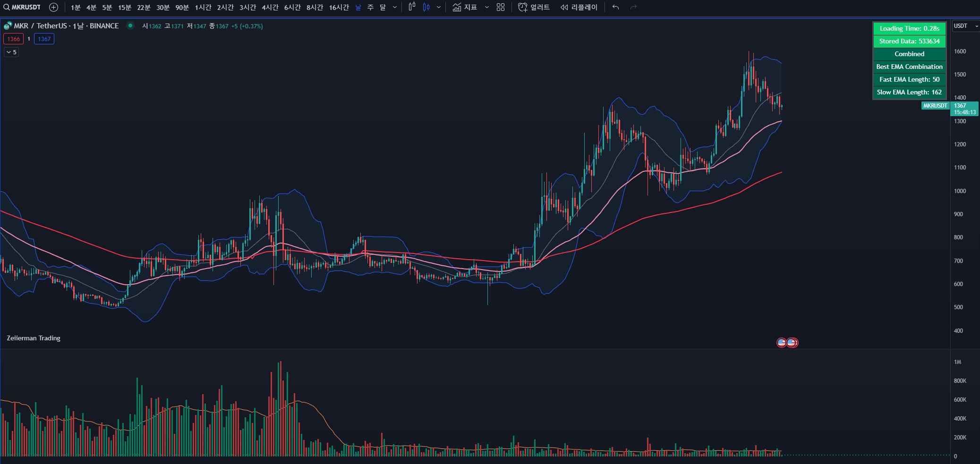
Task: Click the red 1366 sell price button
Action: 14,39
